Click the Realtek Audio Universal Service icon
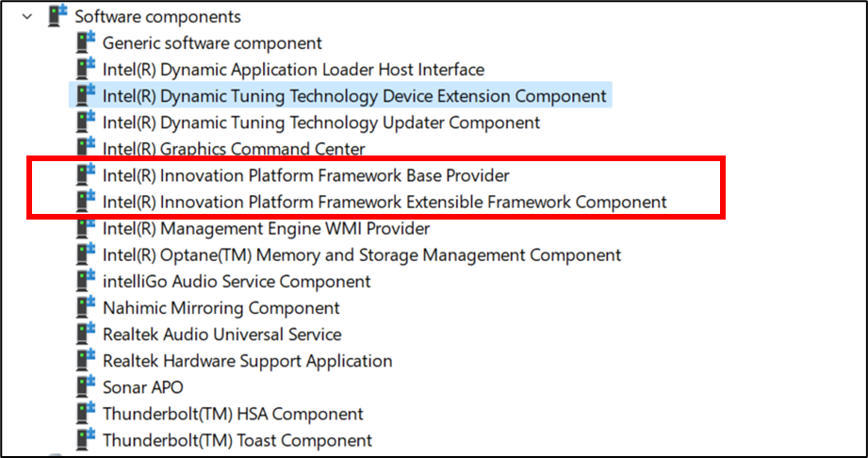This screenshot has height=458, width=868. click(86, 334)
